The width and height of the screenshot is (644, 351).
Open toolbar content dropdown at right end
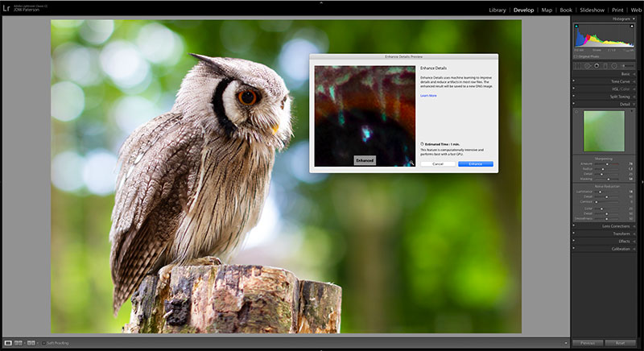tap(566, 343)
